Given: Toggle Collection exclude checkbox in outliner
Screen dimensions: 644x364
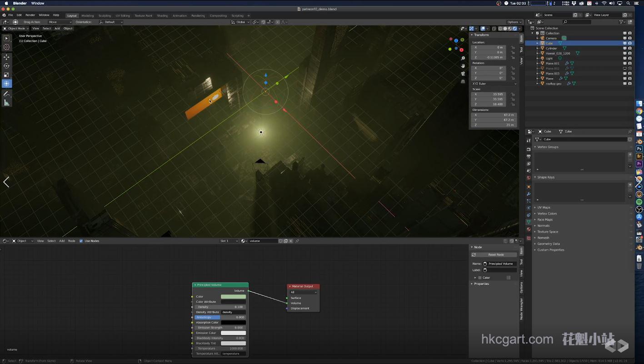Looking at the screenshot, I should 537,33.
